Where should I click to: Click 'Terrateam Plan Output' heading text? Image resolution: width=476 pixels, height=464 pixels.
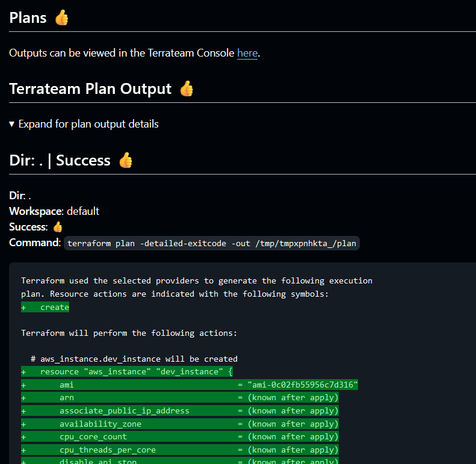tap(90, 88)
